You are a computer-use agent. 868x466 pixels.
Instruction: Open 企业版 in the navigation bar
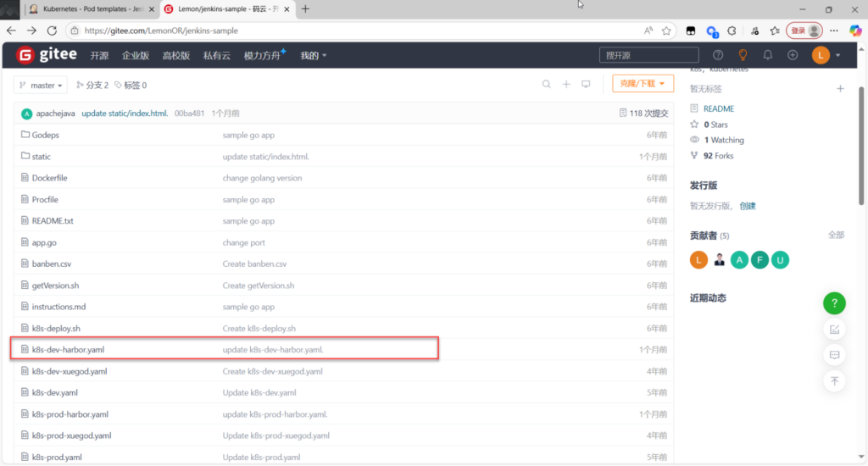[x=136, y=56]
